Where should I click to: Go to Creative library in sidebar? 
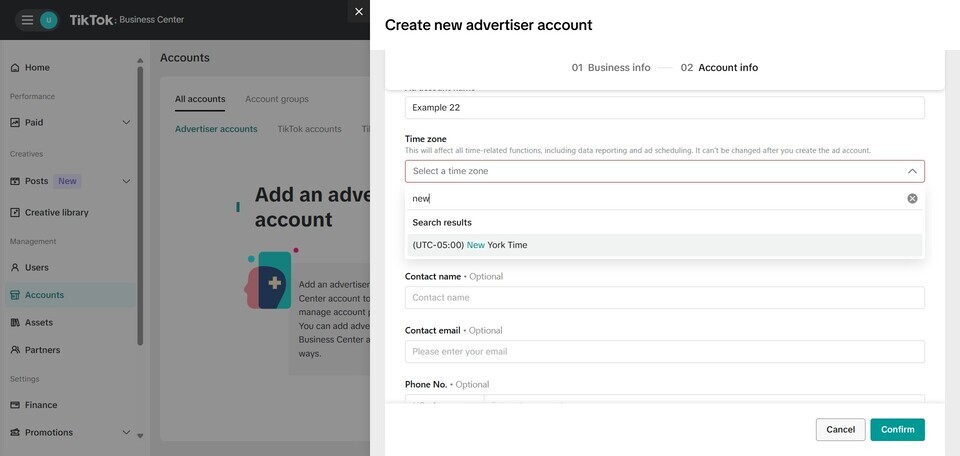56,212
